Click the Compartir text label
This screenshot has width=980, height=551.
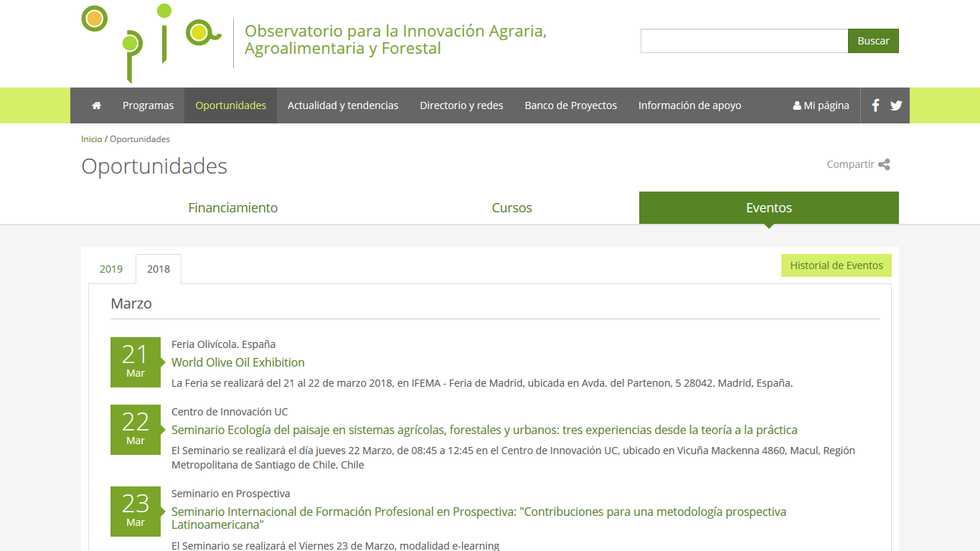[x=850, y=164]
